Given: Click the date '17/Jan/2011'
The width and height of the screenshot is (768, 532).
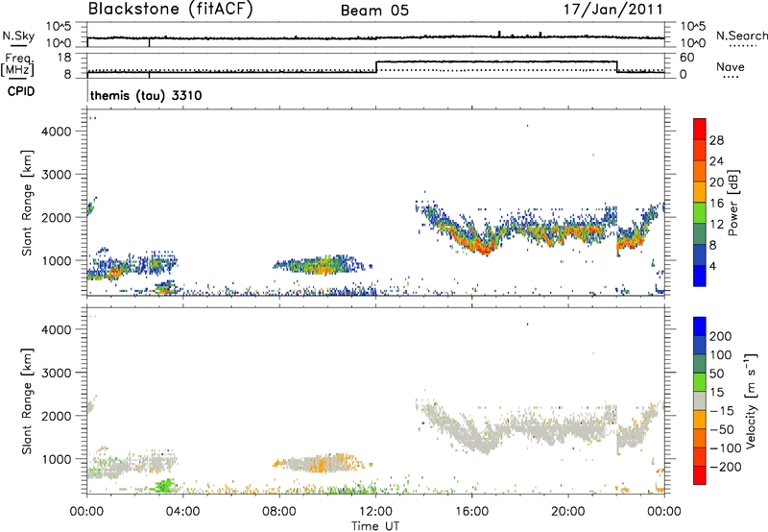Looking at the screenshot, I should click(613, 9).
